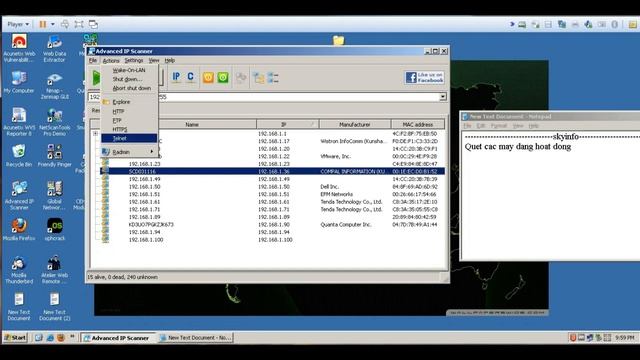Open the Actions menu
This screenshot has height=360, width=640.
tap(111, 60)
